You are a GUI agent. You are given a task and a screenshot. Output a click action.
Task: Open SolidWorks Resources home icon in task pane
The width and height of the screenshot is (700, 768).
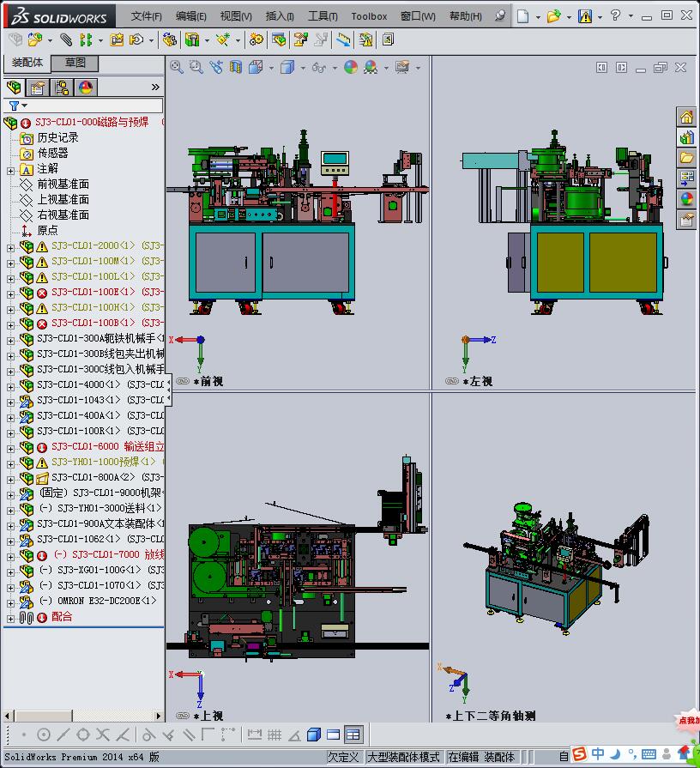coord(686,117)
